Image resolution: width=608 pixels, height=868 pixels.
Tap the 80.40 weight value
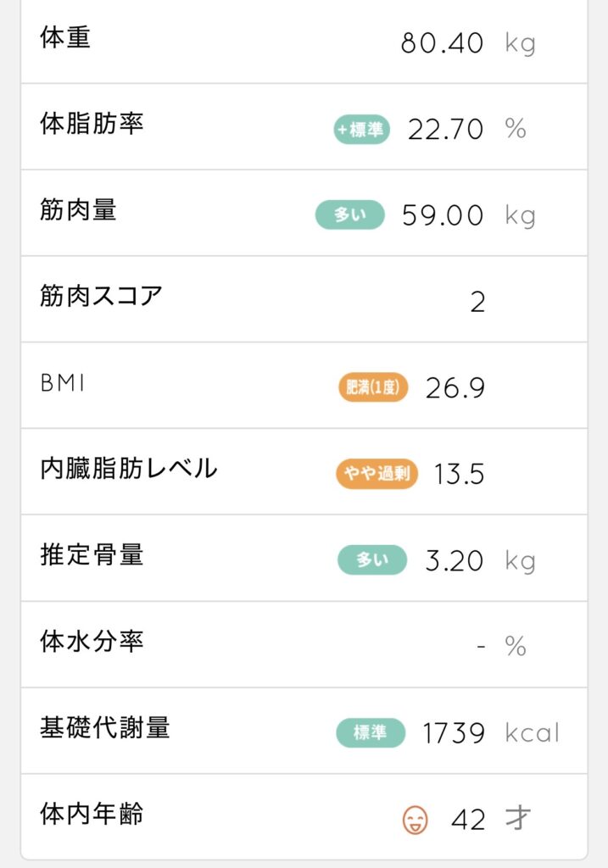click(x=442, y=43)
